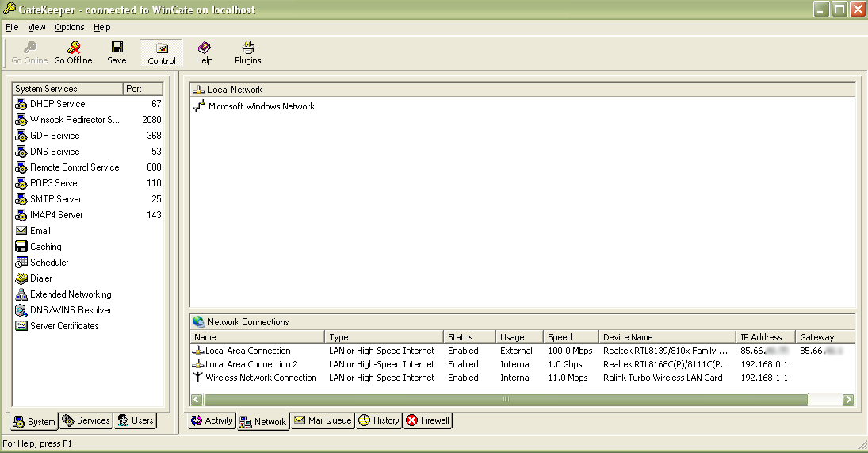
Task: Click the External usage cell
Action: [516, 351]
